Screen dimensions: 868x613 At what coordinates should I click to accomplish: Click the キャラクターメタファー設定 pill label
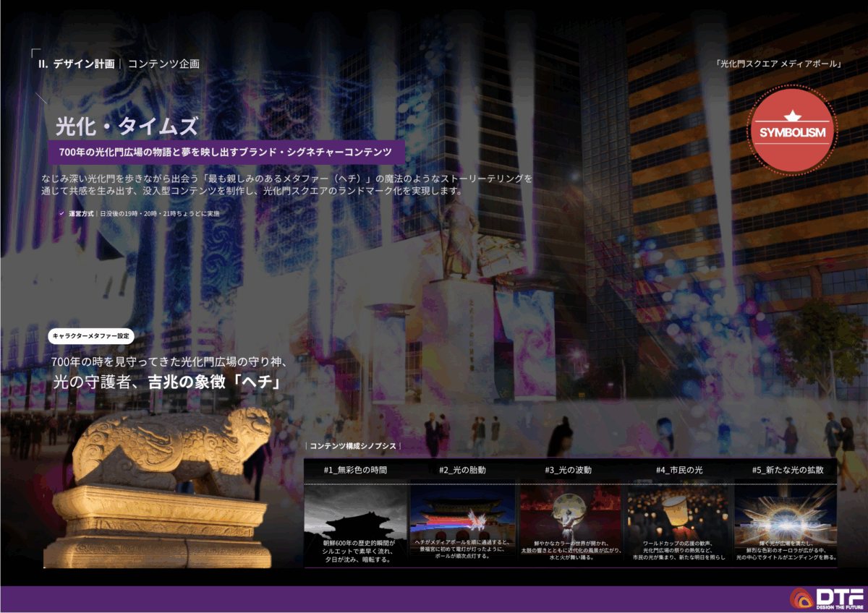tap(91, 336)
